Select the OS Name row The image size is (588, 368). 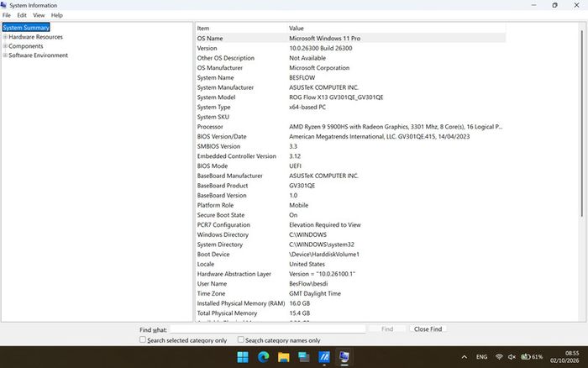pyautogui.click(x=350, y=39)
